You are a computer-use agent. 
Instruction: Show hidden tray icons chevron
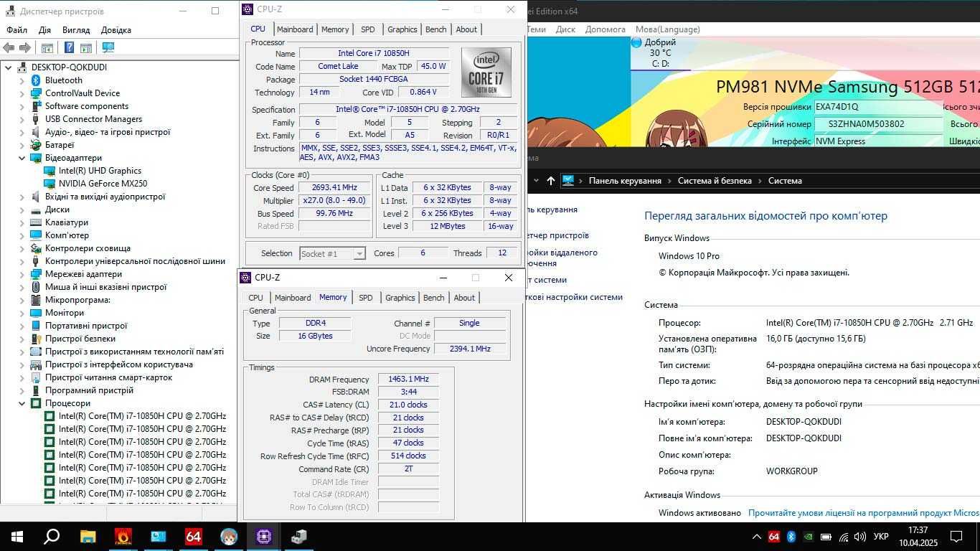pyautogui.click(x=756, y=537)
